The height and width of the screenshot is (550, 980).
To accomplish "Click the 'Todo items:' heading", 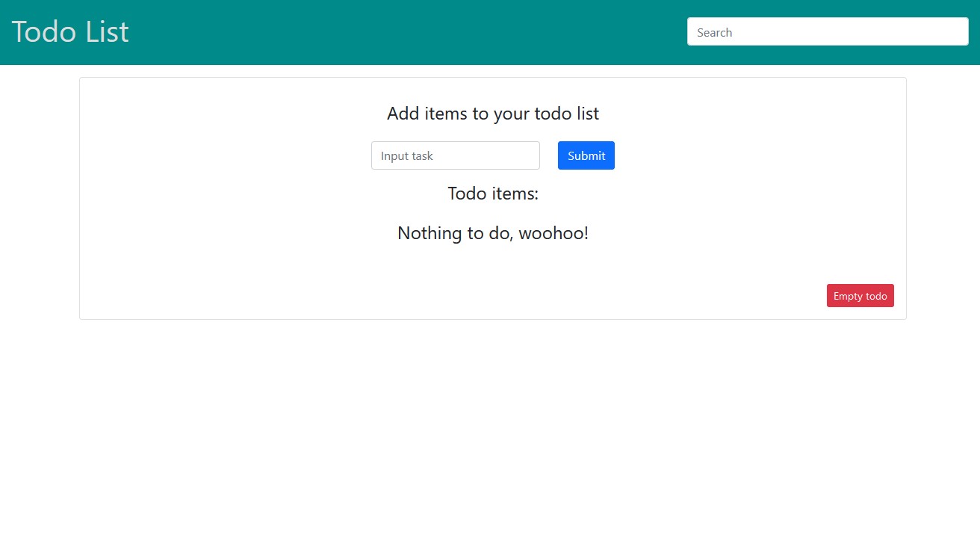I will pos(493,194).
